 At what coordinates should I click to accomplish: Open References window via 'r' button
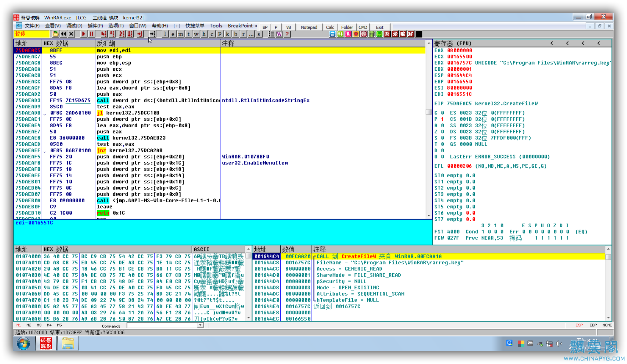pos(243,34)
